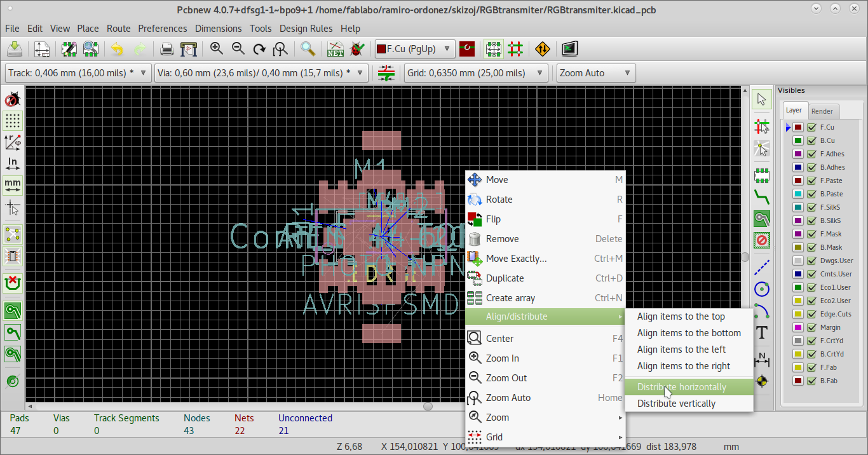The image size is (868, 455).
Task: Choose Distribute horizontally from submenu
Action: pos(682,387)
